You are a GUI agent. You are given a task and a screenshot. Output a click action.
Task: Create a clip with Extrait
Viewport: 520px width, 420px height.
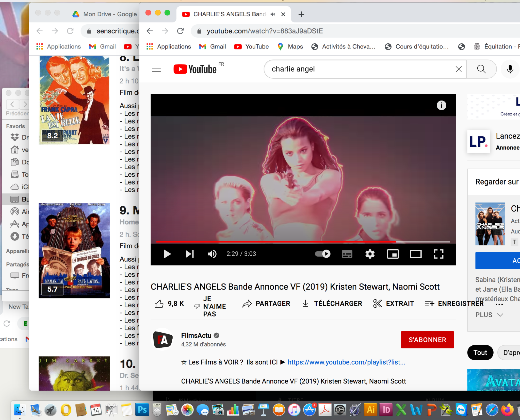394,304
